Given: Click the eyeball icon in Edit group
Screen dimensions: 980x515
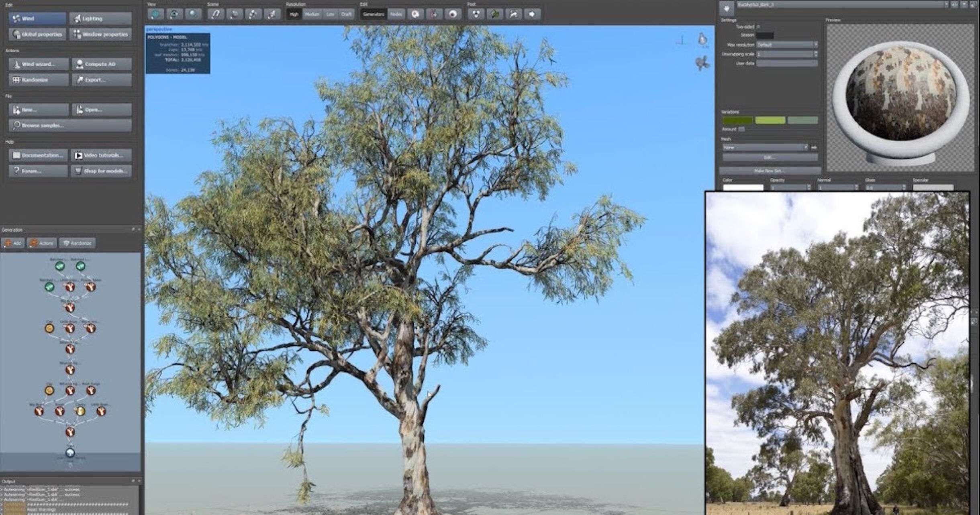Looking at the screenshot, I should [453, 14].
